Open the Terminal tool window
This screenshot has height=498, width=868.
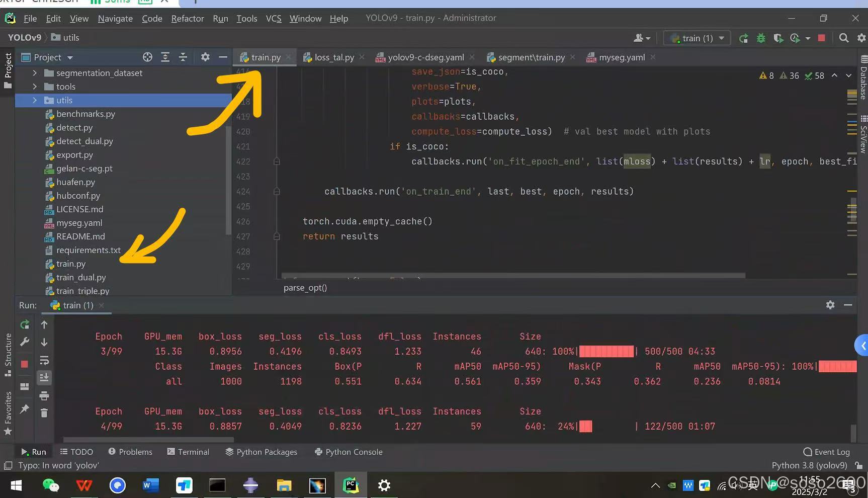click(188, 452)
